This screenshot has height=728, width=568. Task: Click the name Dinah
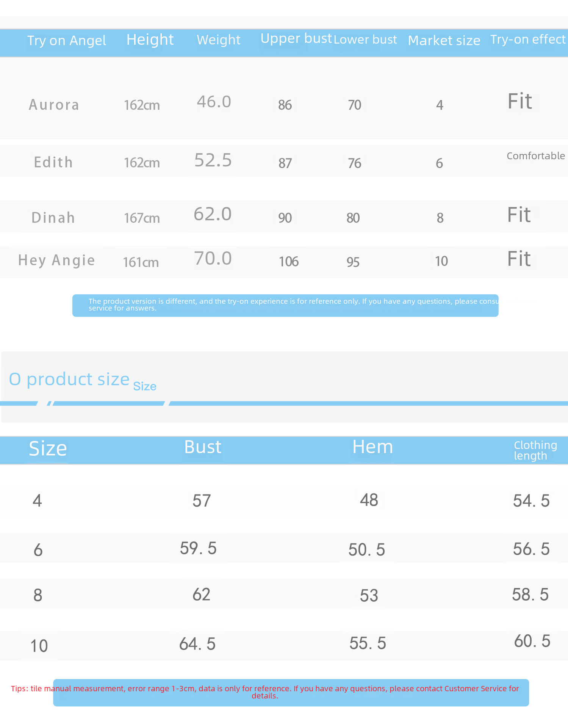coord(53,218)
